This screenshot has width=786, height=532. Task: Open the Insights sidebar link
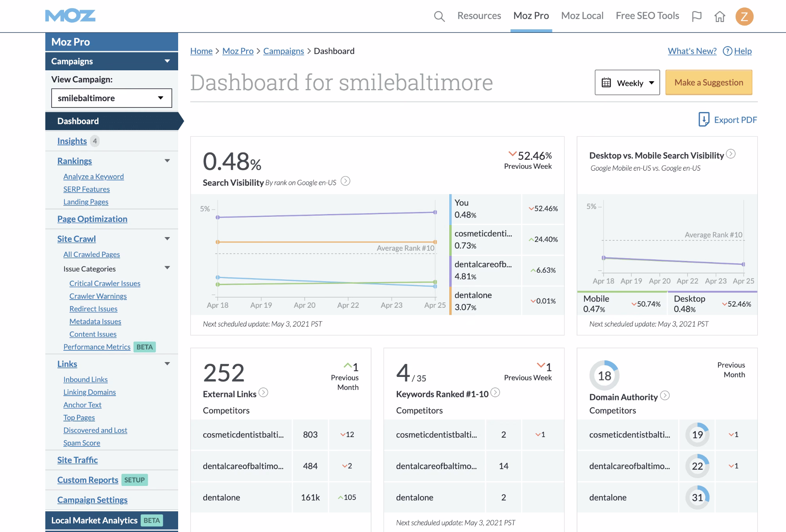click(72, 141)
